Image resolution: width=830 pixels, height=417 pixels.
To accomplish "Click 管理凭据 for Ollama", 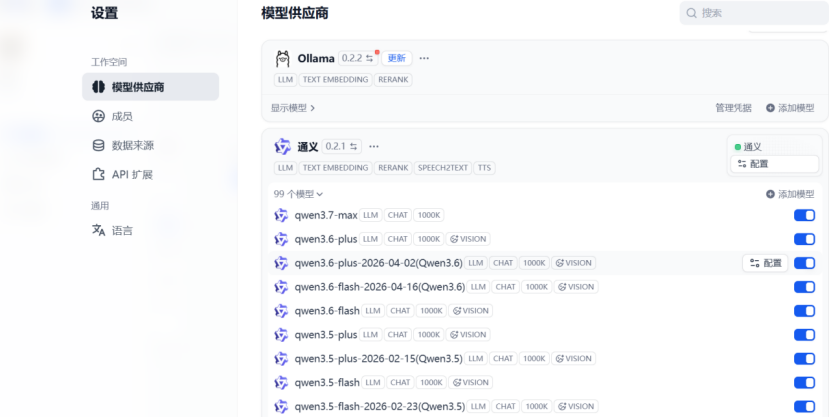I will [x=733, y=108].
